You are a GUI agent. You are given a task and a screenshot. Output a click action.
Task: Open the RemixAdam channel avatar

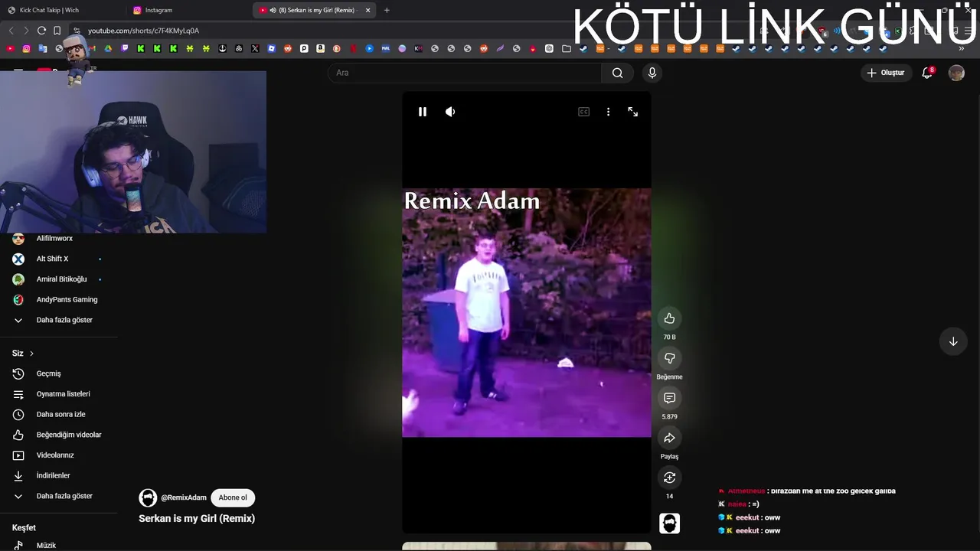[148, 497]
